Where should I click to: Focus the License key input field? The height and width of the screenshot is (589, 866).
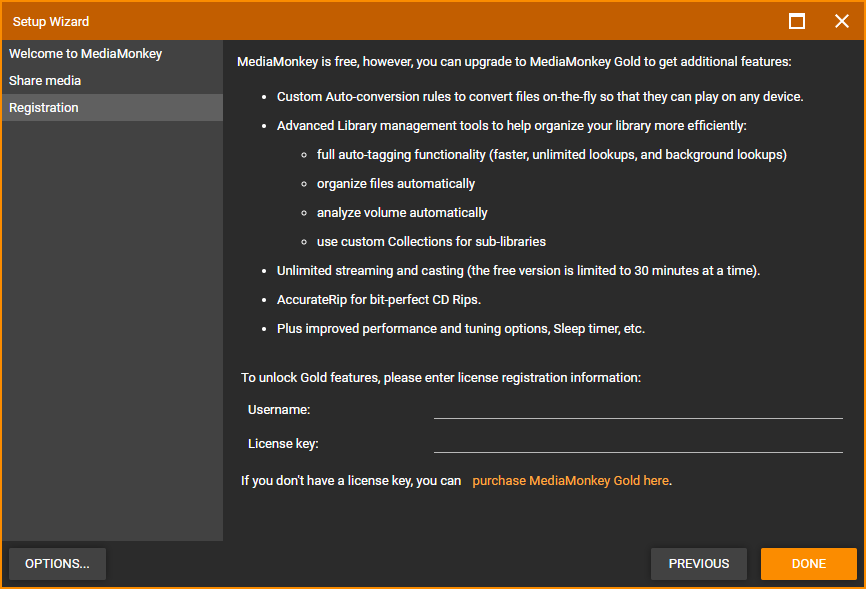coord(638,444)
